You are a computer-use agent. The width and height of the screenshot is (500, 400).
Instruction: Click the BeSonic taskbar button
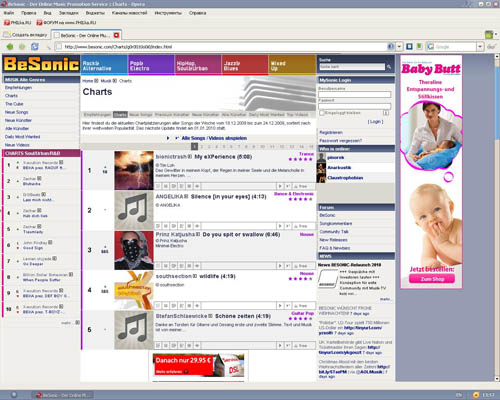(x=63, y=395)
